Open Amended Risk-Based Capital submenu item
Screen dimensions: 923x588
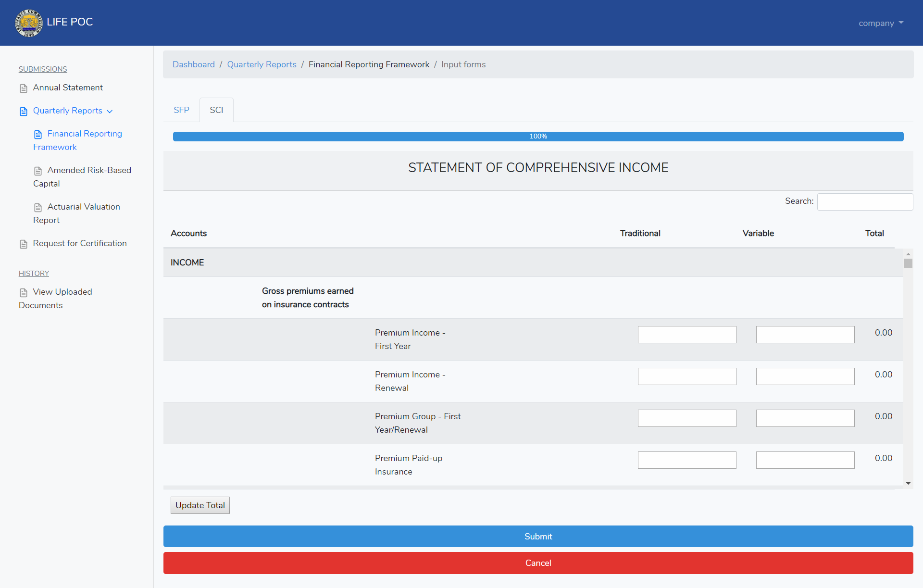[82, 177]
